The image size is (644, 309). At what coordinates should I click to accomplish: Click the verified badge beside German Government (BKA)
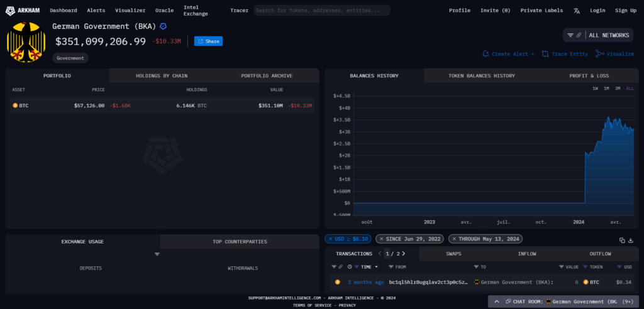point(164,26)
